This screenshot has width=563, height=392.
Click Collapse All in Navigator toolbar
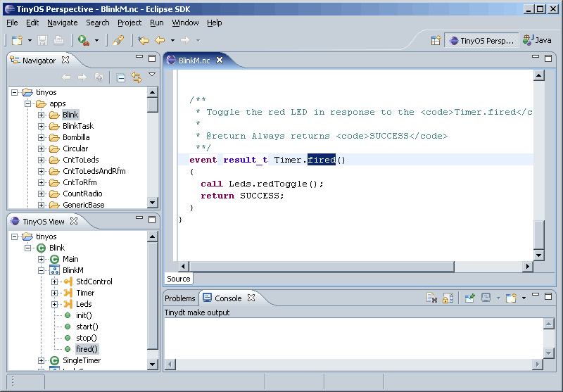[121, 77]
